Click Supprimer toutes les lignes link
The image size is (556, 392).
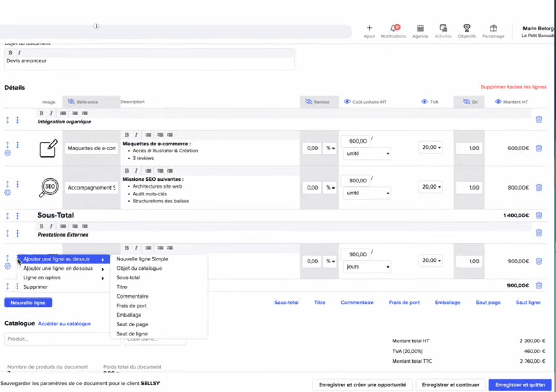513,87
